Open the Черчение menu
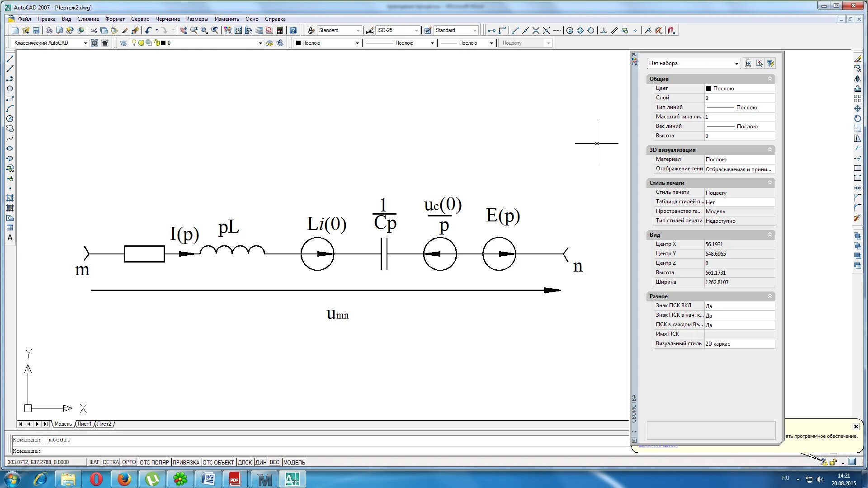This screenshot has height=488, width=868. (167, 19)
